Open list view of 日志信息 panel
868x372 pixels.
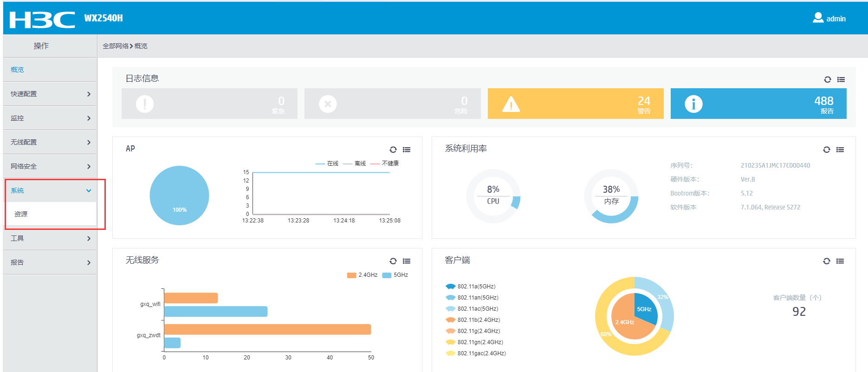click(841, 79)
